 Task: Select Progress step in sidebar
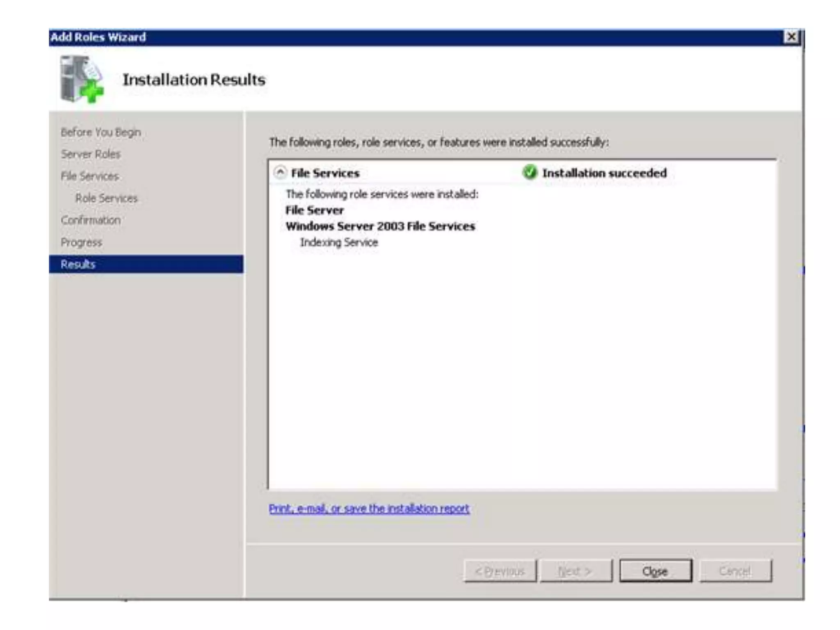click(81, 242)
